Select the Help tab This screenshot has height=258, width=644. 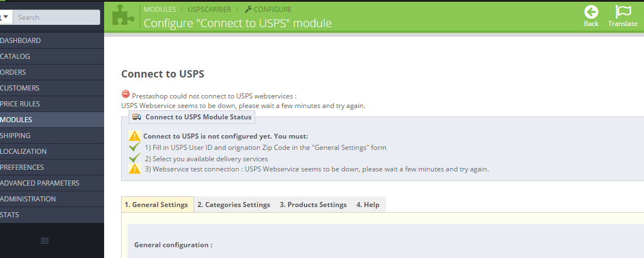coord(368,205)
